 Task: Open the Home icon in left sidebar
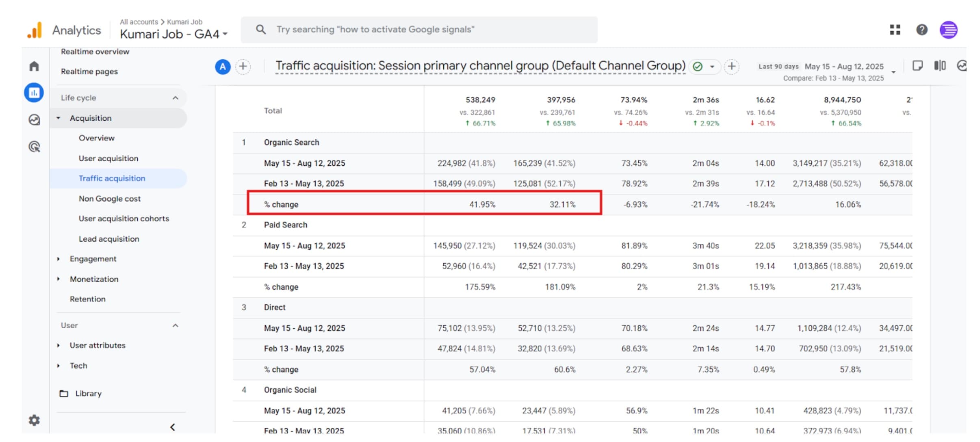click(34, 66)
